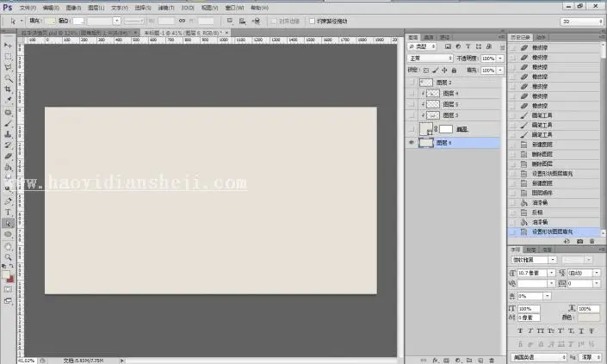Viewport: 607px width, 364px height.
Task: Select the Brush tool in the toolbox
Action: pyautogui.click(x=8, y=123)
